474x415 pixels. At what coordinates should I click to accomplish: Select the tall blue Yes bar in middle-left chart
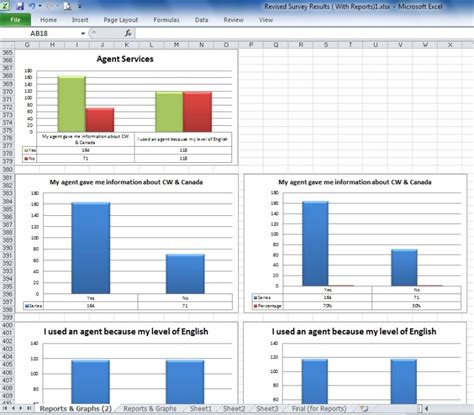coord(91,248)
